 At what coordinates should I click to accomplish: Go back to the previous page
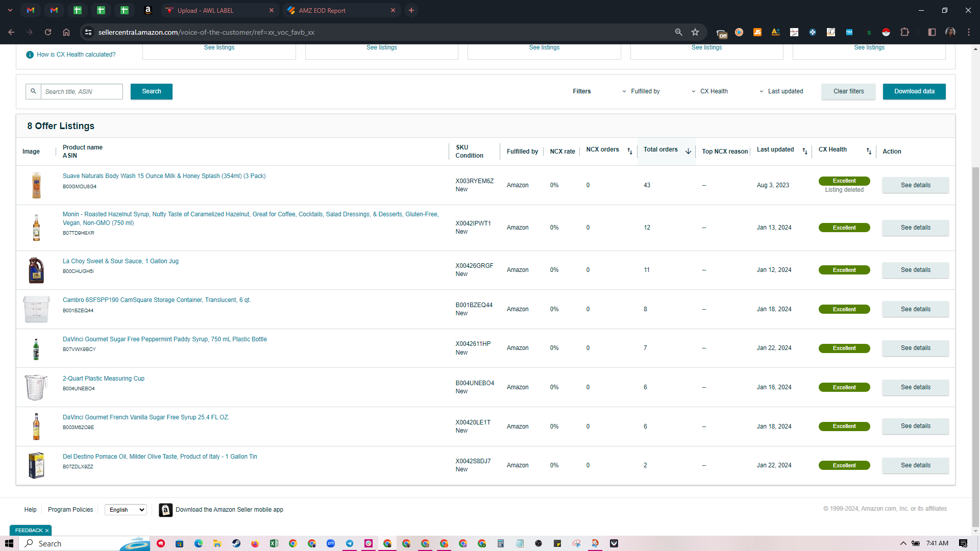11,32
